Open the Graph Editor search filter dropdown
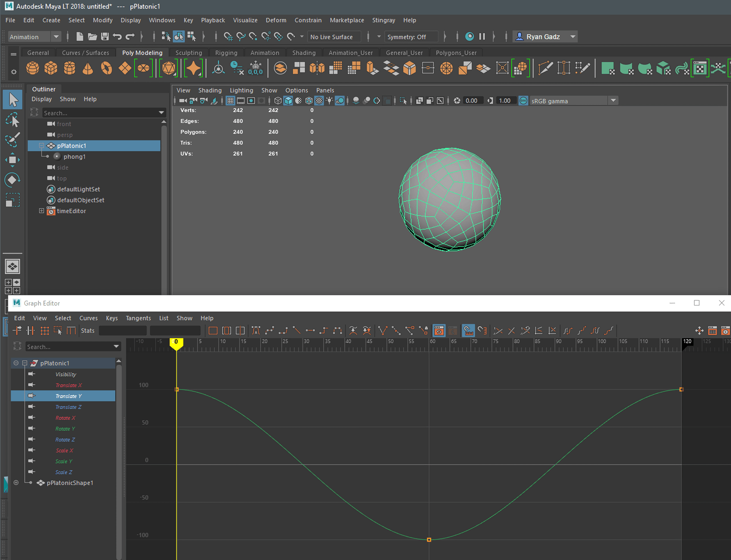731x560 pixels. [116, 347]
